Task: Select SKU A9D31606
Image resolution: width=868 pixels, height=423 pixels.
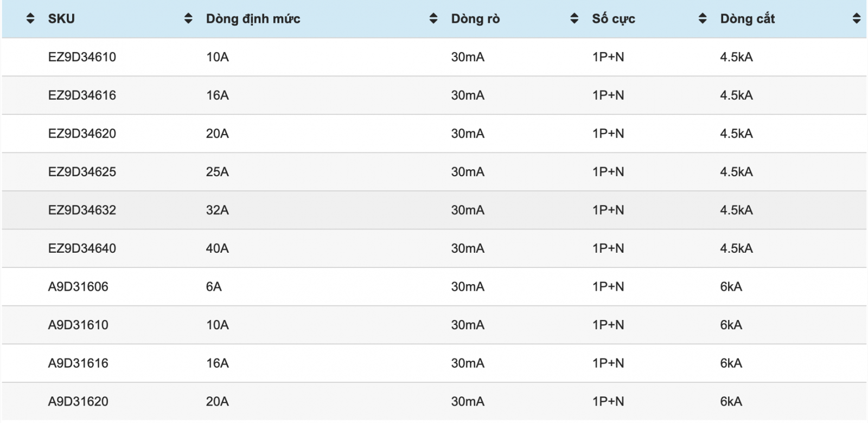Action: (x=78, y=287)
